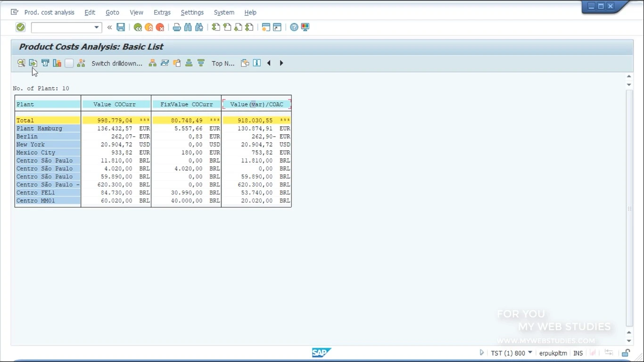Click the sort ascending icon
644x362 pixels.
[x=189, y=63]
